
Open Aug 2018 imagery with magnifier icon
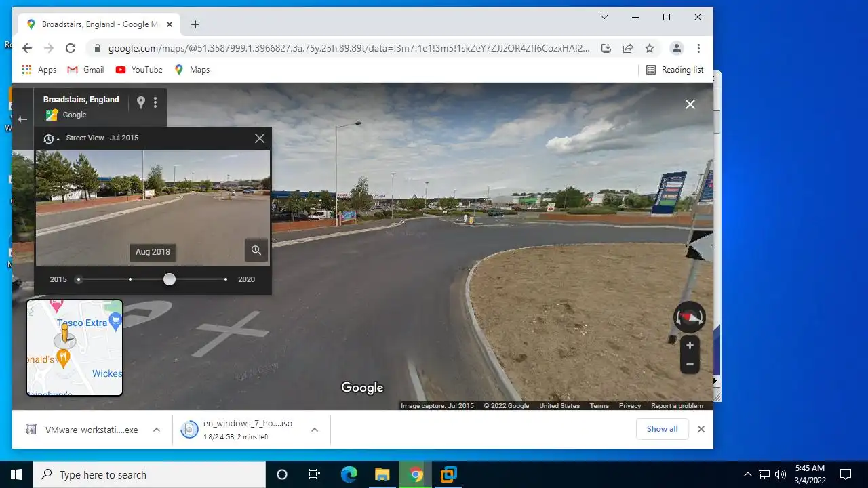256,250
